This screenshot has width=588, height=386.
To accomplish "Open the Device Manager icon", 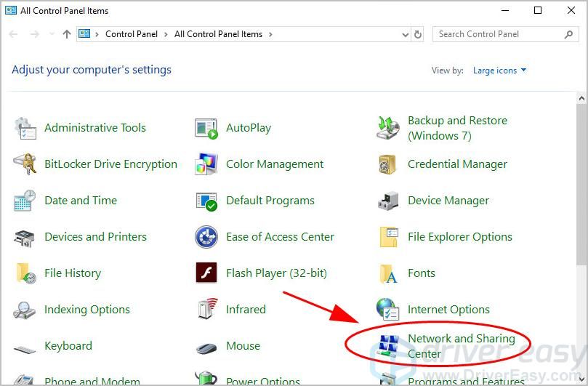I will [388, 201].
